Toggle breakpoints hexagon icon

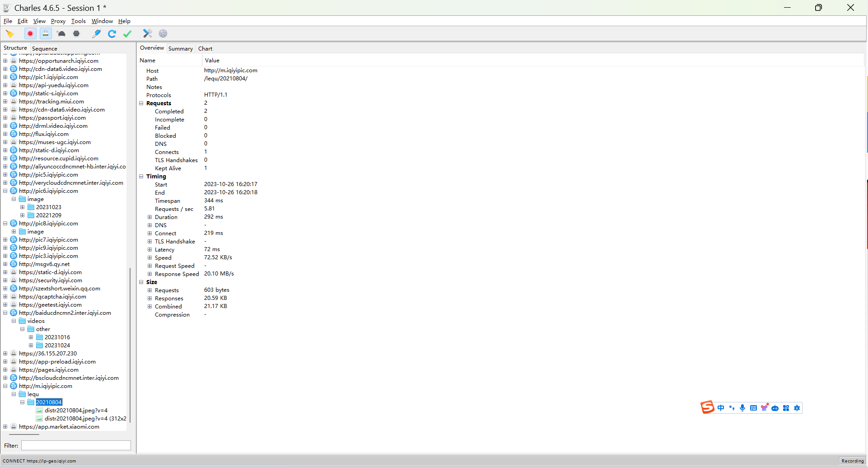(x=76, y=33)
